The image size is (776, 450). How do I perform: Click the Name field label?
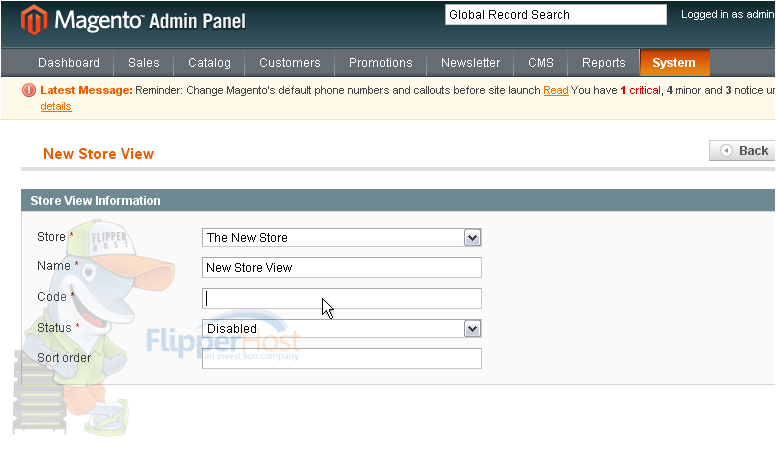tap(54, 266)
